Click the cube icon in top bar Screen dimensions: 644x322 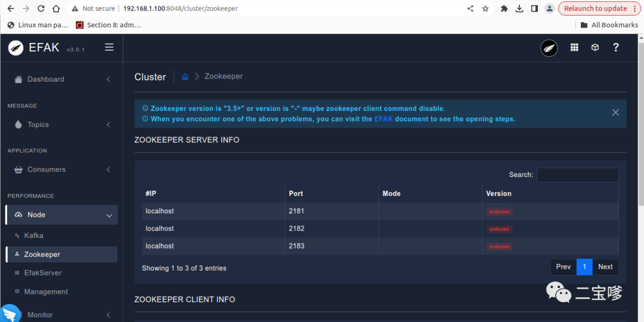pyautogui.click(x=595, y=48)
